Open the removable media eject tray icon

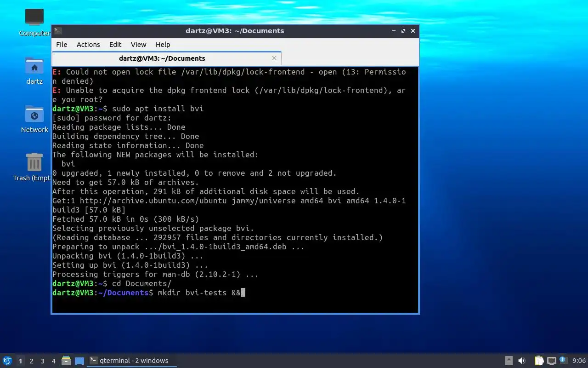[x=509, y=361]
